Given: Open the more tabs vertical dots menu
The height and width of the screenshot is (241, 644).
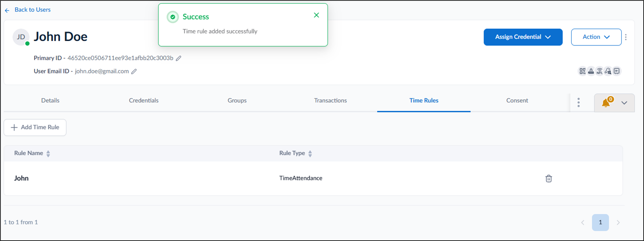Looking at the screenshot, I should click(578, 103).
